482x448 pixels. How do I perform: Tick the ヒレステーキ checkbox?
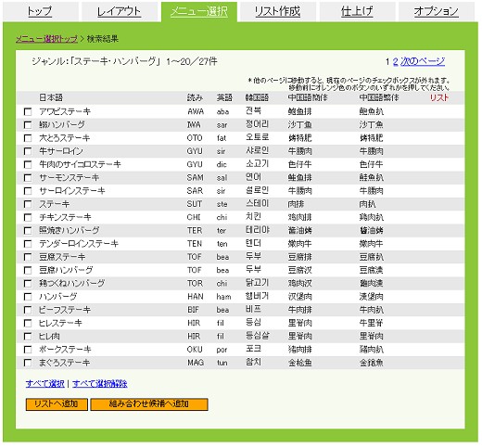point(28,323)
